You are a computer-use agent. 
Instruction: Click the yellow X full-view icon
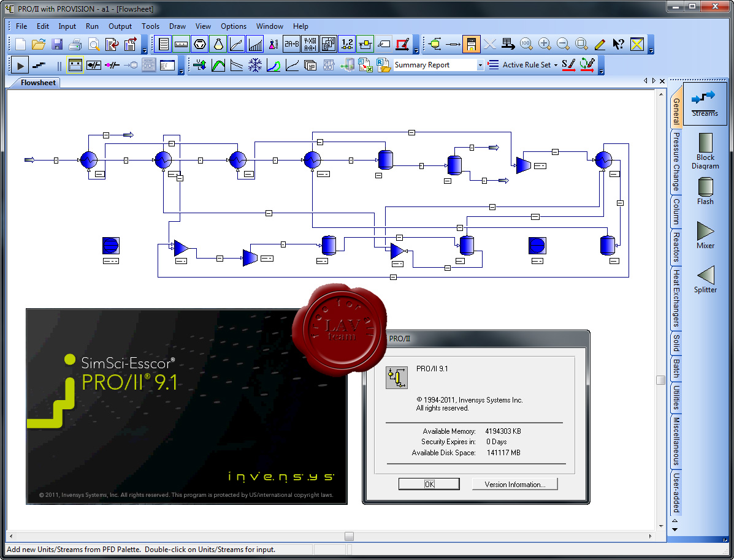(x=637, y=45)
